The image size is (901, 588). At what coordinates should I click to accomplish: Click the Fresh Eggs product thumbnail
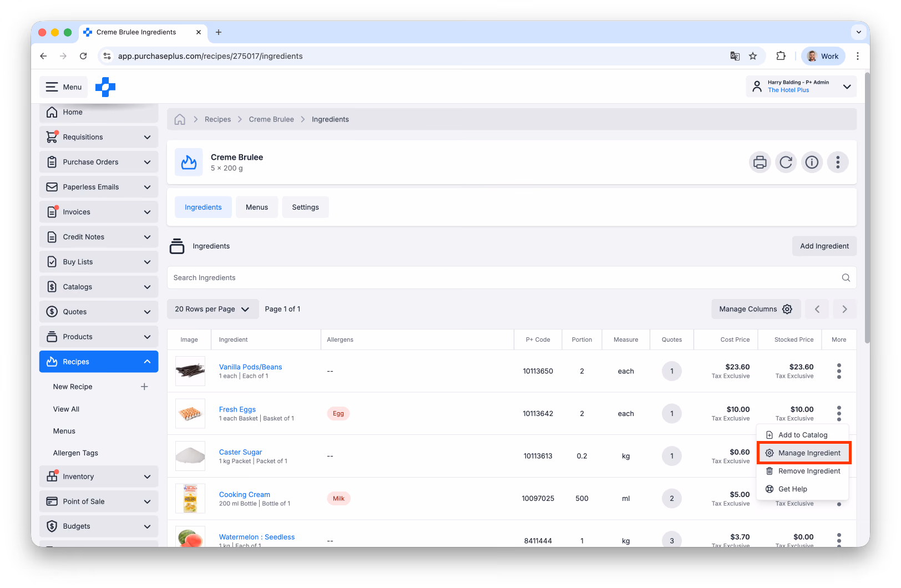[x=190, y=413]
